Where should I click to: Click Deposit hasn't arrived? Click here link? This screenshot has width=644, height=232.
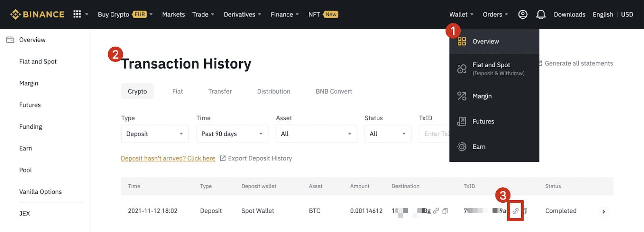(168, 158)
